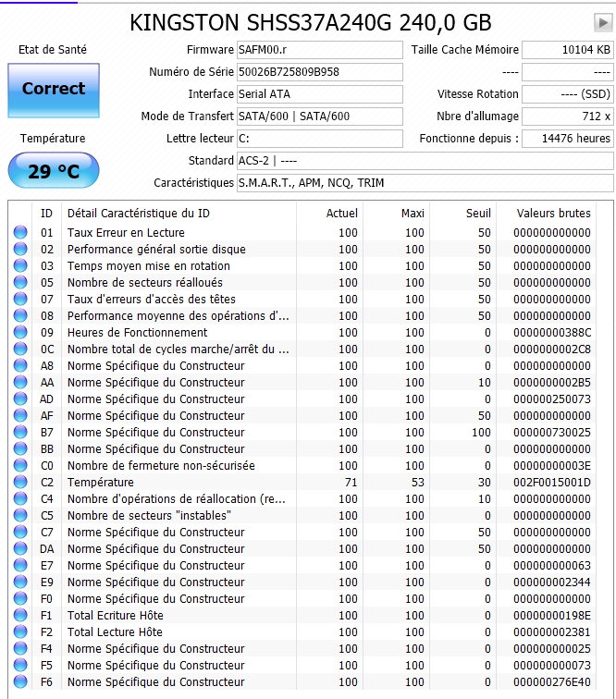Click status orb for Nombre de fermeture non-sécurisée
Viewport: 616px width, 699px height.
(20, 466)
